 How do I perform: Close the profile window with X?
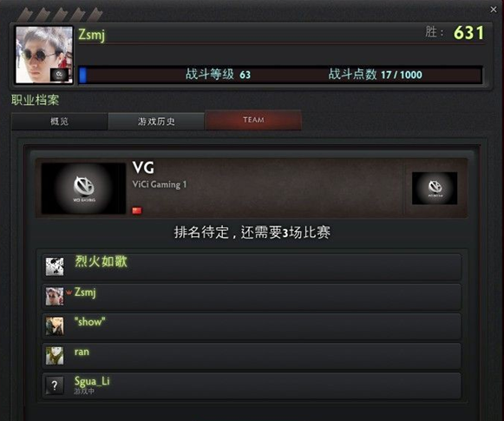[494, 10]
